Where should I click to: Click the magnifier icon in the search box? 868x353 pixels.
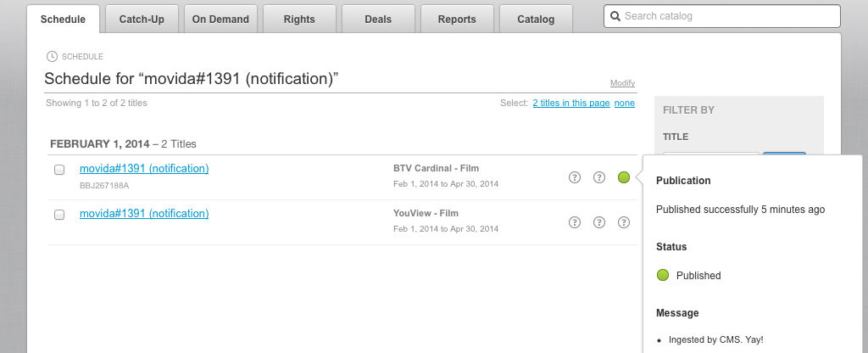(615, 16)
